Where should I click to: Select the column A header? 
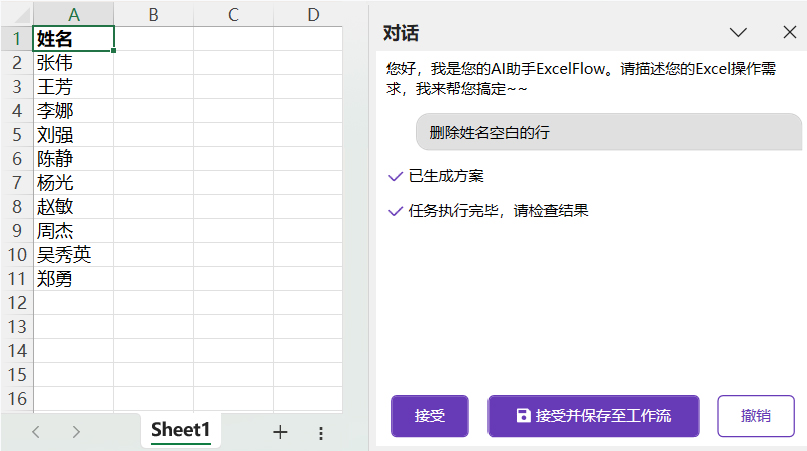(x=73, y=14)
